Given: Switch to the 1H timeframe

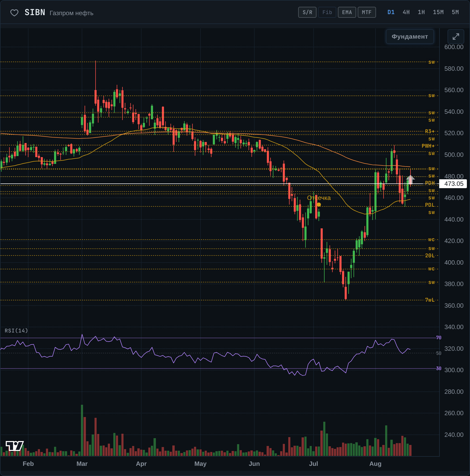Looking at the screenshot, I should (421, 12).
